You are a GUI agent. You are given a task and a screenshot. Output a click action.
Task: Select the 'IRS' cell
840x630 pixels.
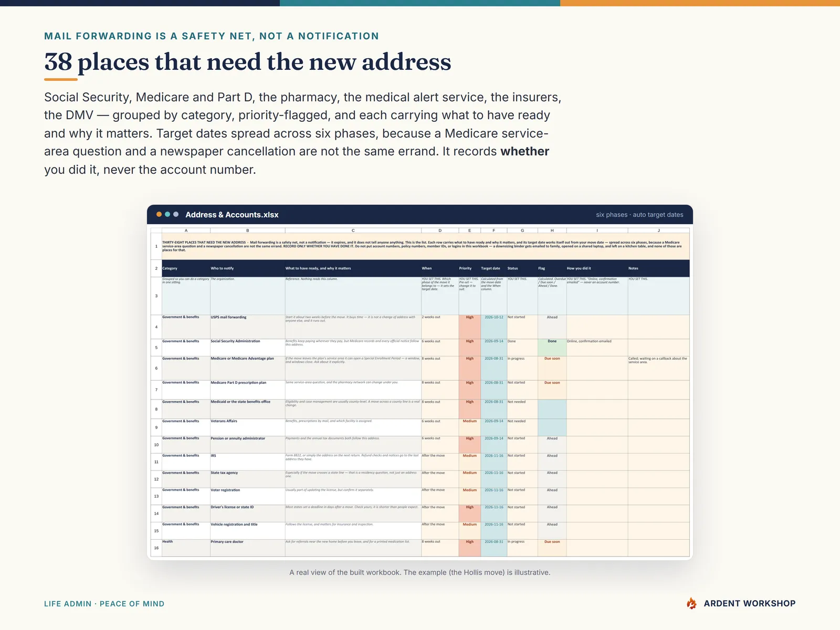click(248, 462)
